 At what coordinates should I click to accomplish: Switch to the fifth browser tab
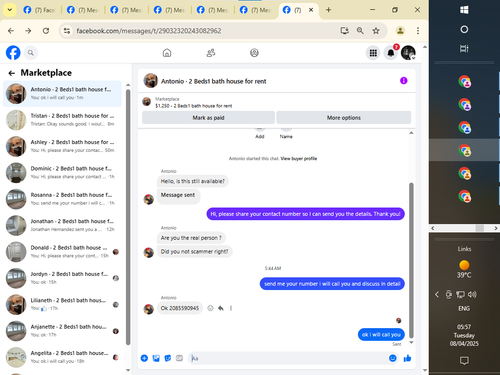point(213,10)
